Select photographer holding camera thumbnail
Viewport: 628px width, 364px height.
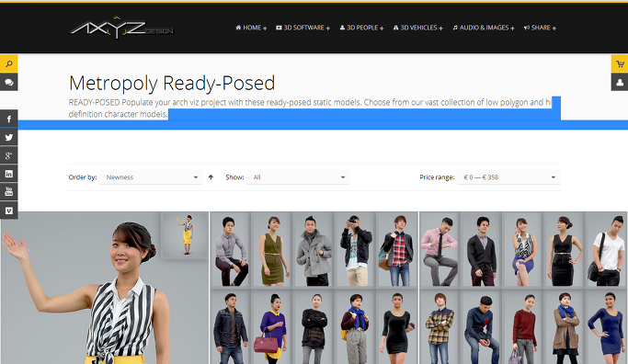pyautogui.click(x=356, y=249)
